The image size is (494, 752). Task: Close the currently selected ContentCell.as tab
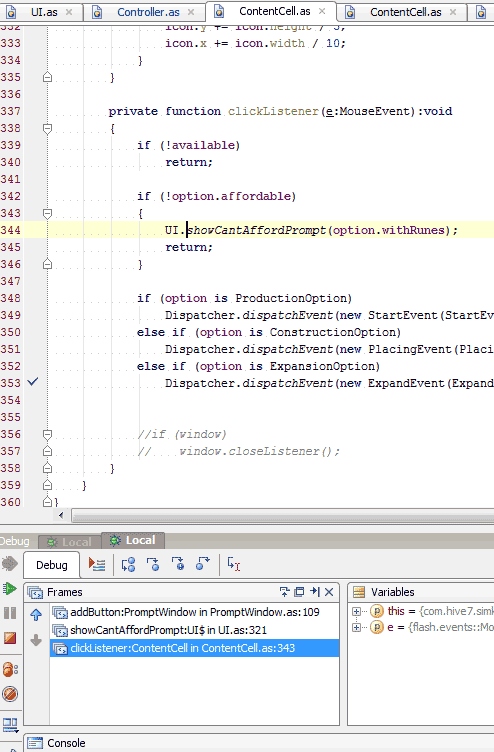(322, 11)
